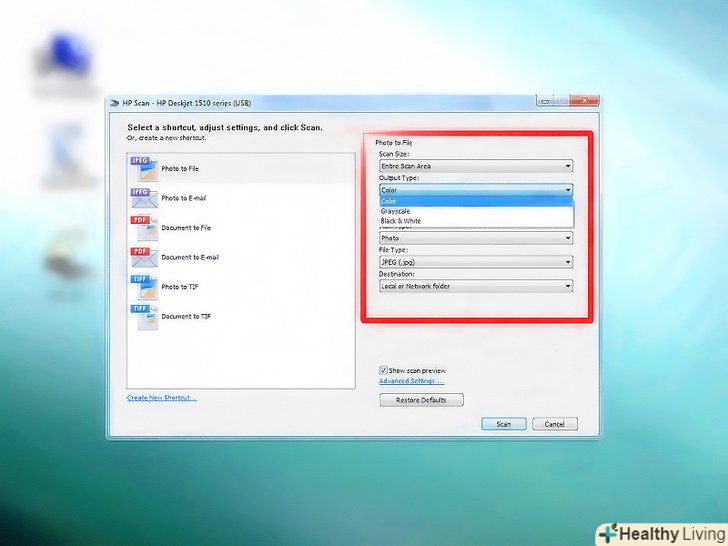Viewport: 728px width, 546px height.
Task: Minimize the HP Scan window
Action: pos(545,101)
